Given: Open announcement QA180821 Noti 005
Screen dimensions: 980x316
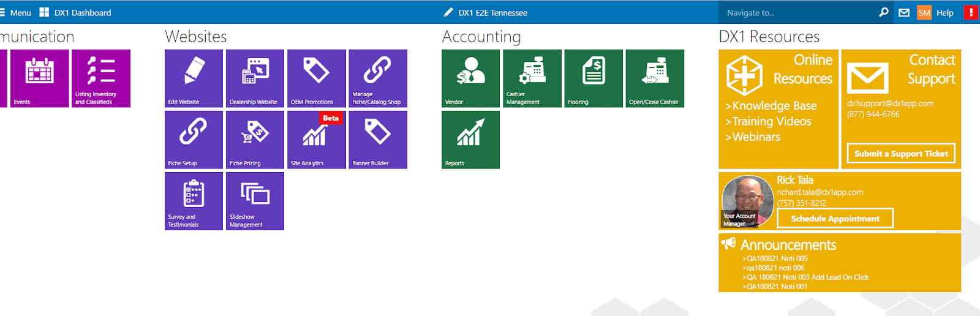Looking at the screenshot, I should click(775, 258).
